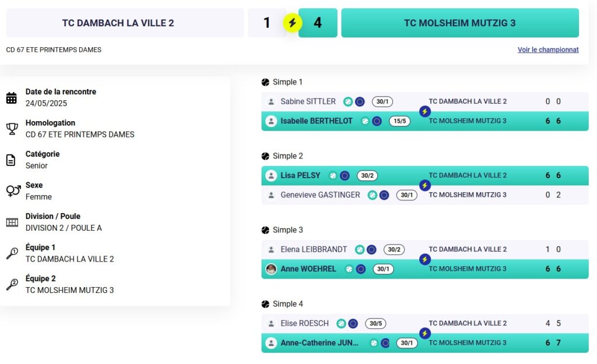Click Sabine SITTLER's profile avatar icon
Screen dimensions: 597x364
(271, 101)
